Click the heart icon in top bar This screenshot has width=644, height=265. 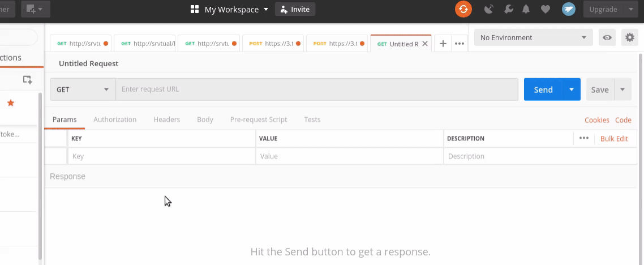pyautogui.click(x=545, y=9)
